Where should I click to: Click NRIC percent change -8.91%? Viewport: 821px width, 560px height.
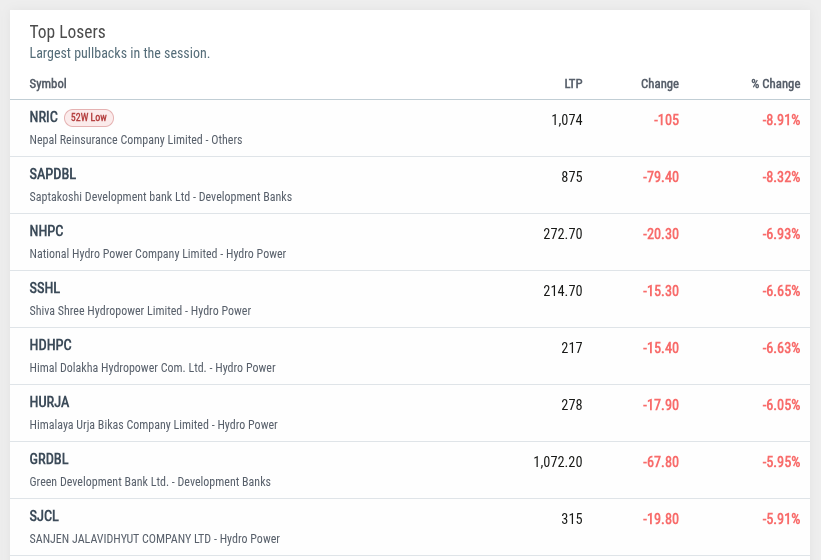coord(781,120)
